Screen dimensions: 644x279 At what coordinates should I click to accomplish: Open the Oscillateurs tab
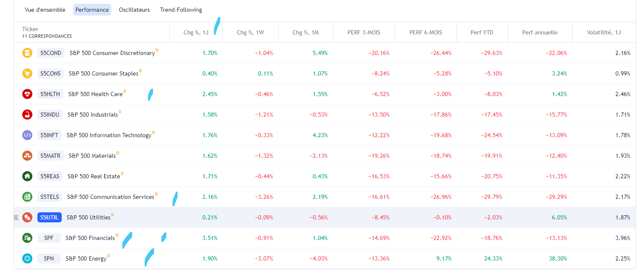[x=134, y=10]
